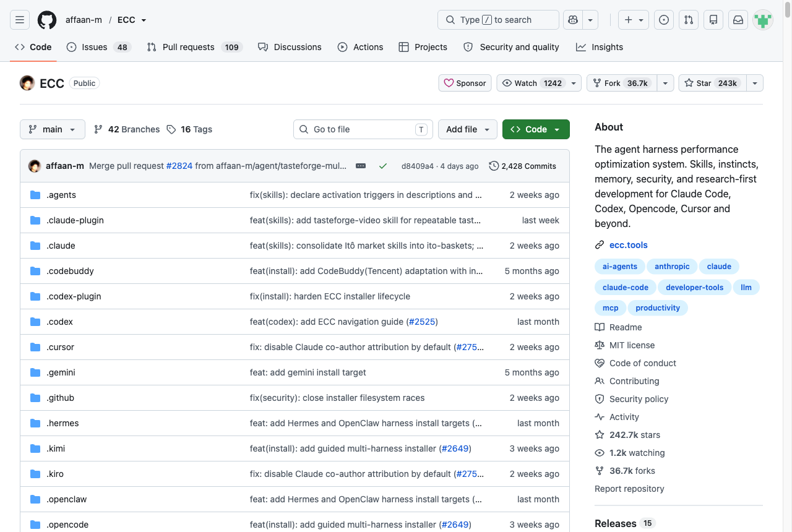This screenshot has height=532, width=792.
Task: Expand the Copilot dropdown arrow
Action: click(590, 20)
